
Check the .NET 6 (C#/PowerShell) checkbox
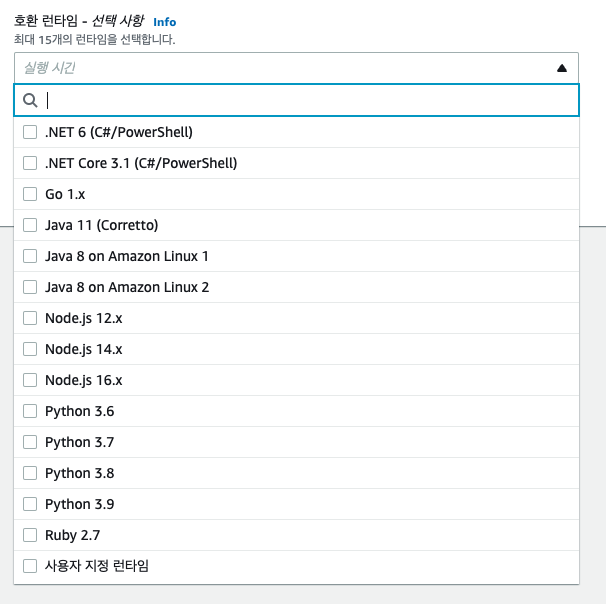(30, 132)
